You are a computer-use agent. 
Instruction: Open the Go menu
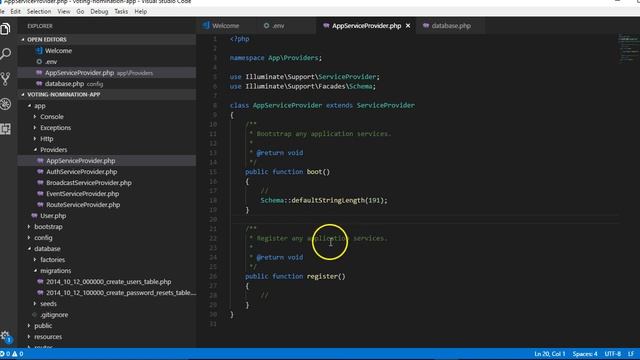pos(80,11)
